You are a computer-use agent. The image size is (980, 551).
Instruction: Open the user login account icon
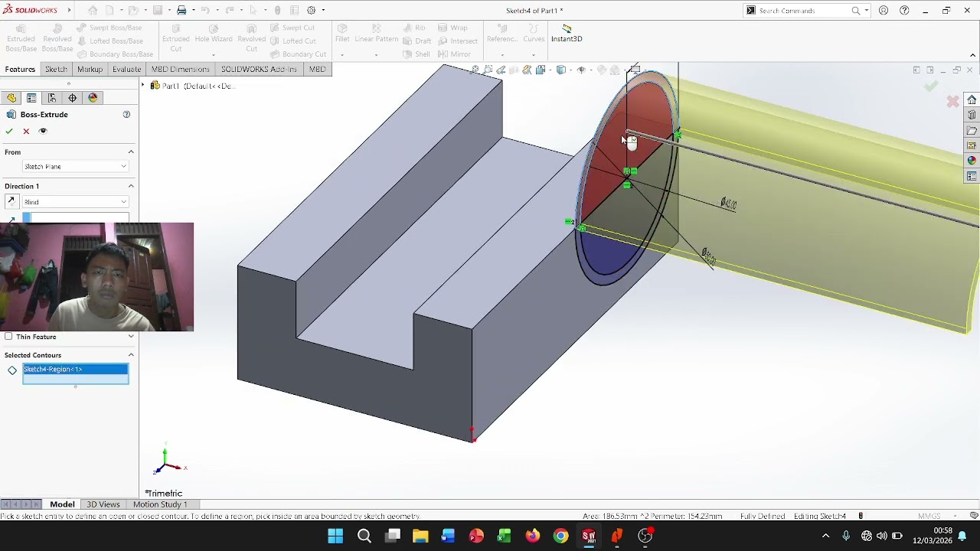coord(884,11)
